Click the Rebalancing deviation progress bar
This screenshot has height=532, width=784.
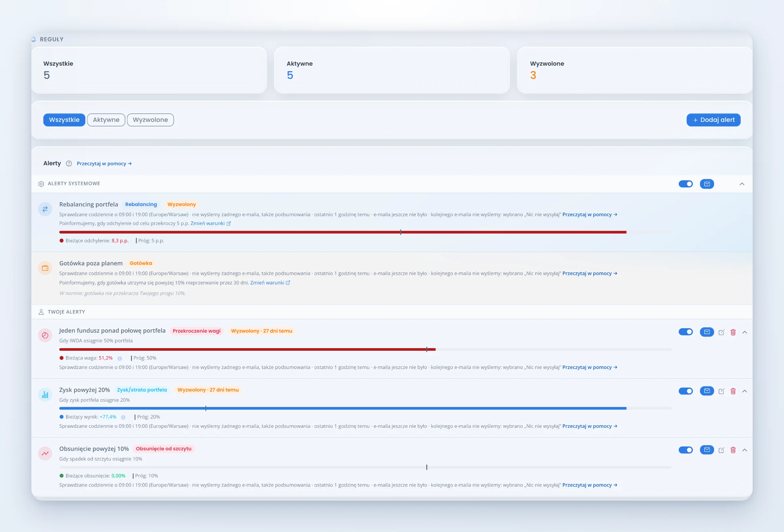point(365,232)
